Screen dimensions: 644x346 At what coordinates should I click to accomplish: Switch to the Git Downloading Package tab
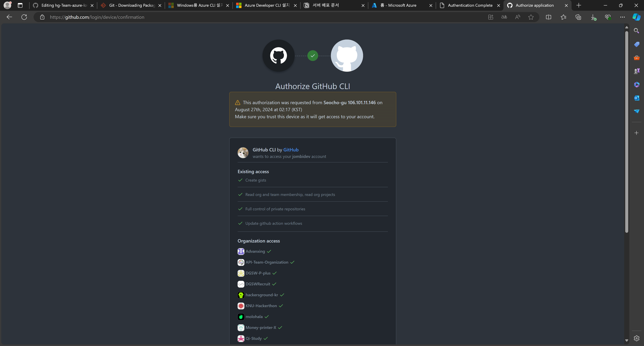click(x=132, y=5)
